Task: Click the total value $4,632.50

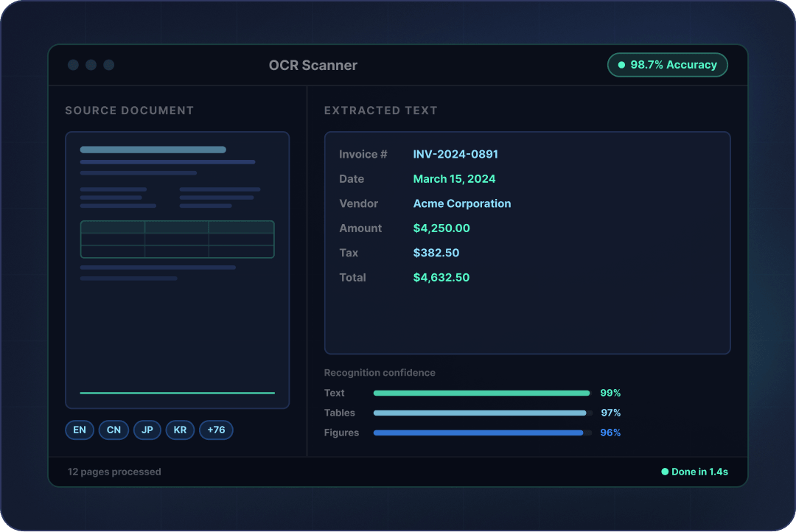Action: (x=441, y=278)
